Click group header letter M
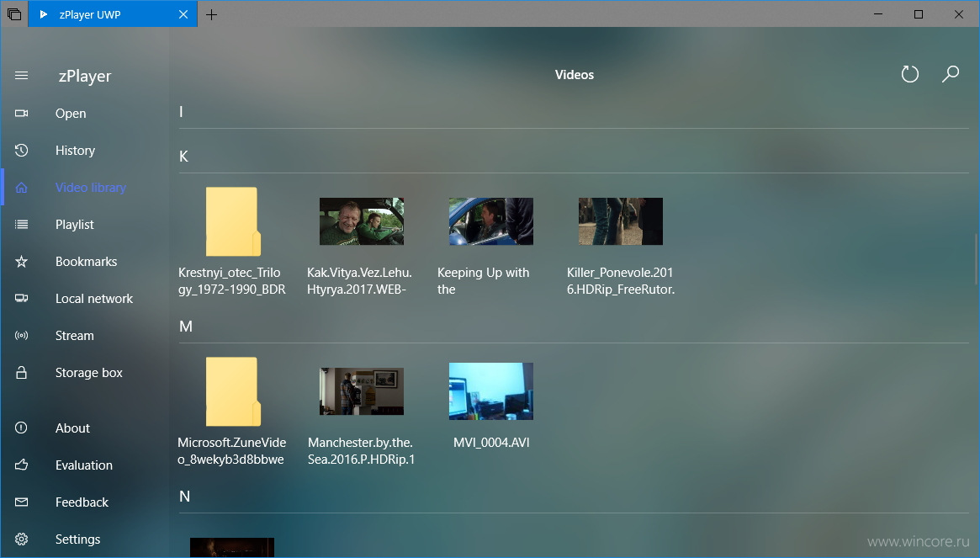 coord(186,327)
